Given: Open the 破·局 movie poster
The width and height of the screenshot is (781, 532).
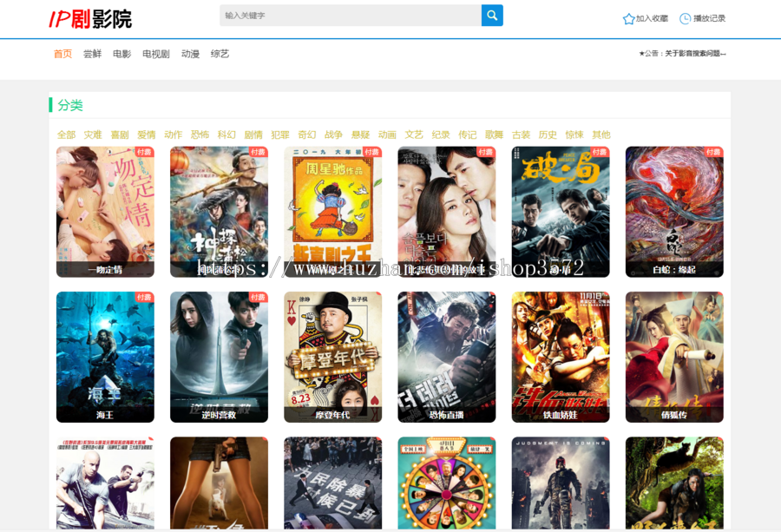Looking at the screenshot, I should [x=561, y=212].
